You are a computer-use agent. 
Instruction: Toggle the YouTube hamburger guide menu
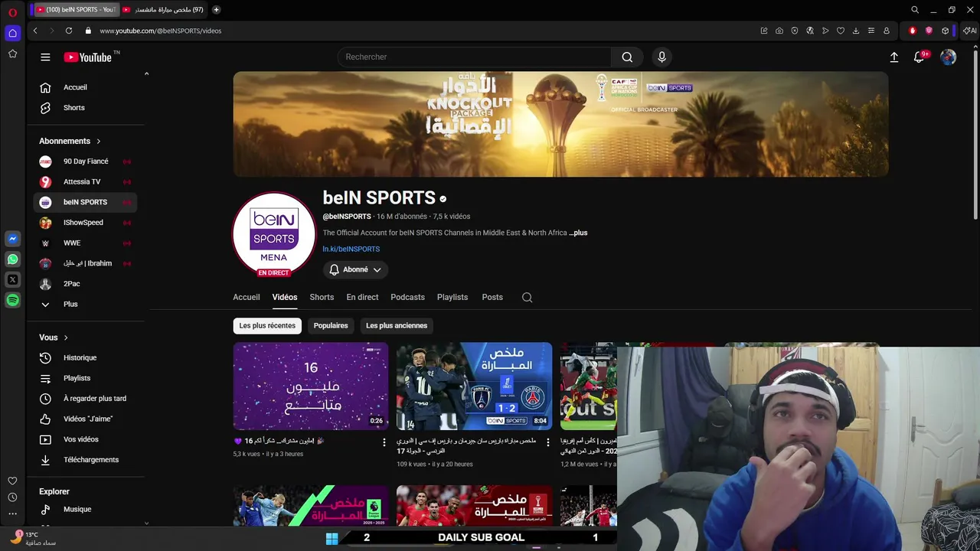(x=45, y=57)
